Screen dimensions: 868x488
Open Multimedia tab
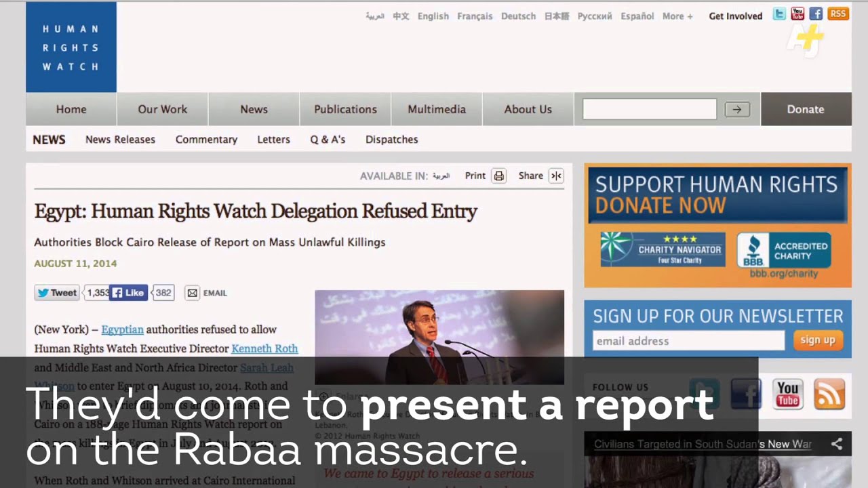click(x=437, y=109)
